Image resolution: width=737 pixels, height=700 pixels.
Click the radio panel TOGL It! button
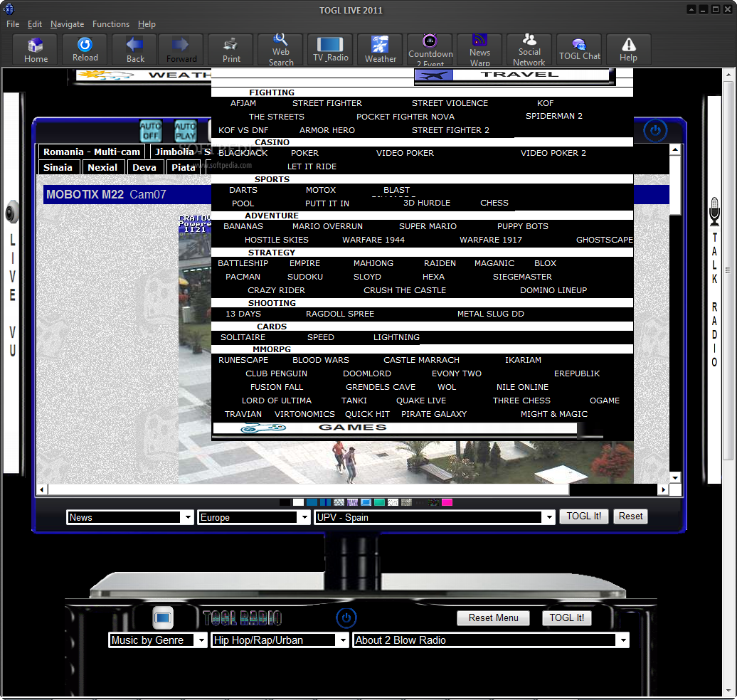[x=566, y=617]
